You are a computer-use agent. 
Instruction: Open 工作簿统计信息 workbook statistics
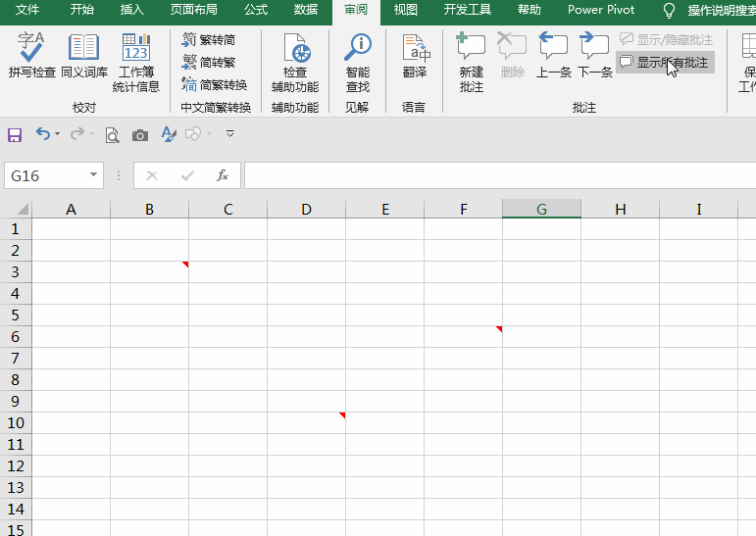[x=136, y=63]
